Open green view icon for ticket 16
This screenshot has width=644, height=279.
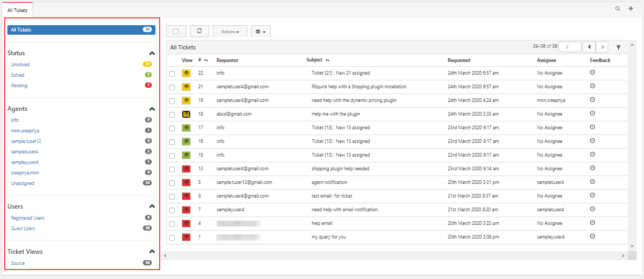click(x=186, y=141)
